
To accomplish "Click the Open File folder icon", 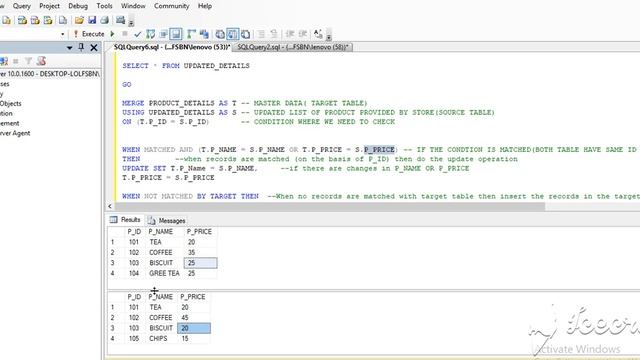I will click(x=79, y=20).
